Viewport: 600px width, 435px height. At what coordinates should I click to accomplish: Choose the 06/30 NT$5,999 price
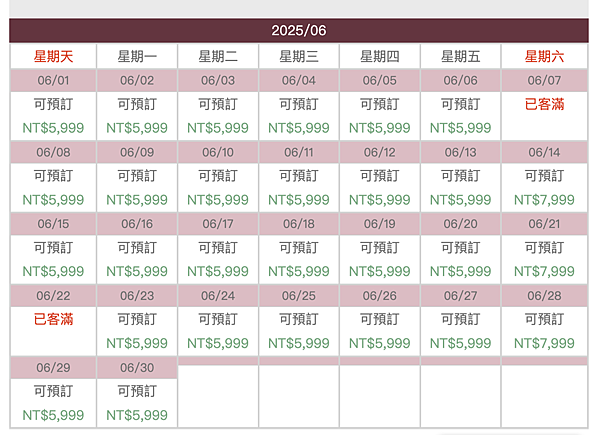coord(137,415)
